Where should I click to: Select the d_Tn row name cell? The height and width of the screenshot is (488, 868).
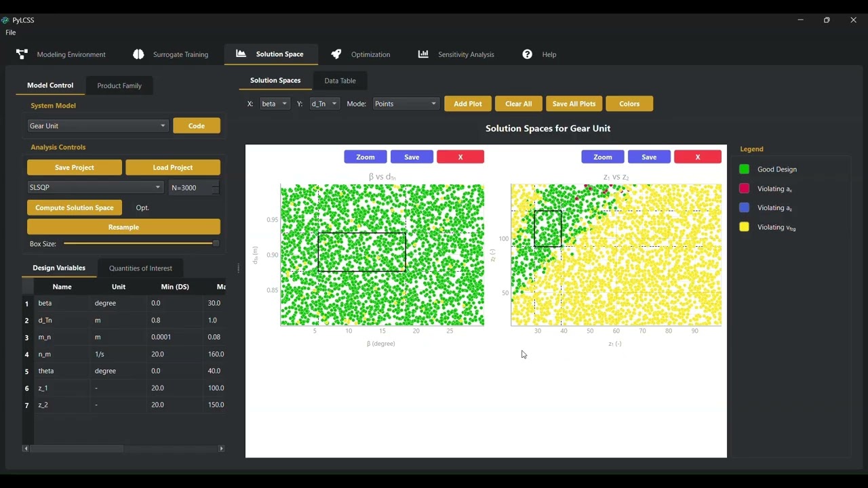coord(62,321)
